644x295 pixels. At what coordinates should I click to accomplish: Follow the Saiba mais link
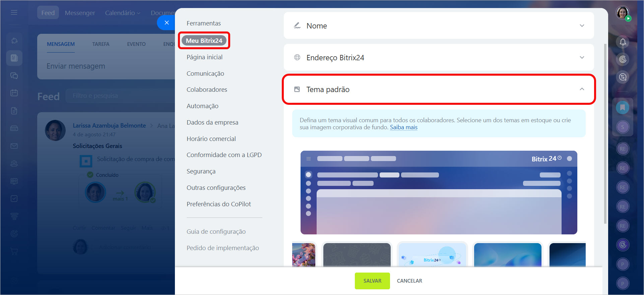click(x=404, y=127)
